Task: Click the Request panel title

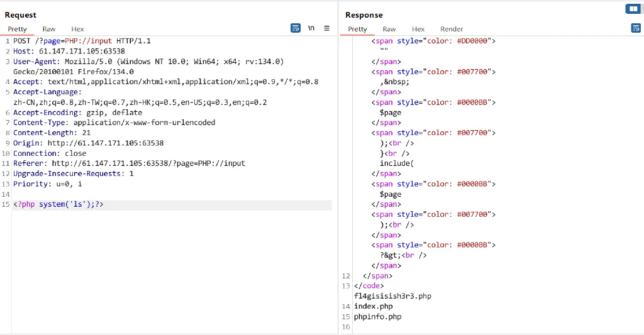Action: click(21, 15)
